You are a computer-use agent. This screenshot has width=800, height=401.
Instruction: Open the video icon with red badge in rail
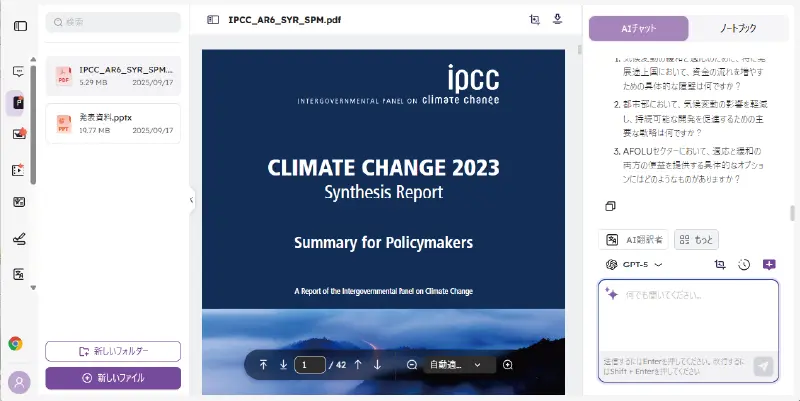18,170
